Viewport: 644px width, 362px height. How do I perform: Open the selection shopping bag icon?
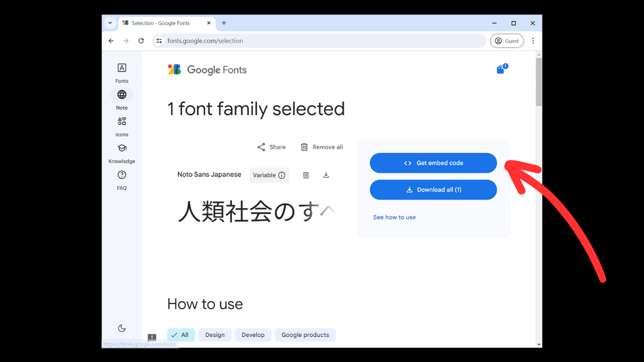coord(501,69)
